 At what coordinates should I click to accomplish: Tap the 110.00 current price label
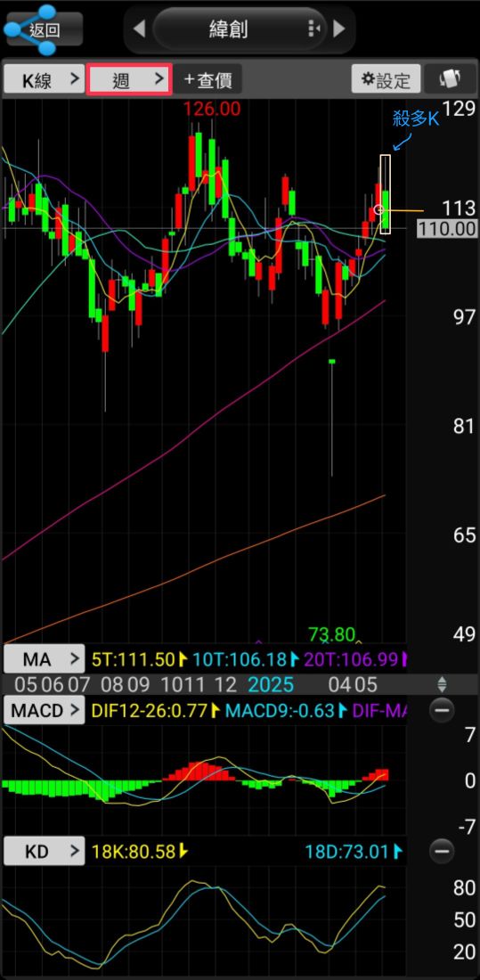pyautogui.click(x=447, y=229)
